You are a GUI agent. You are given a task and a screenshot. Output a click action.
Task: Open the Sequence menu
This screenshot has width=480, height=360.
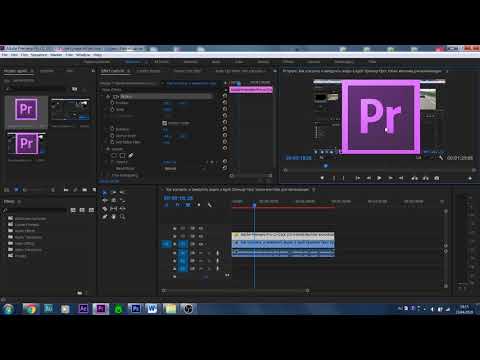pos(39,55)
